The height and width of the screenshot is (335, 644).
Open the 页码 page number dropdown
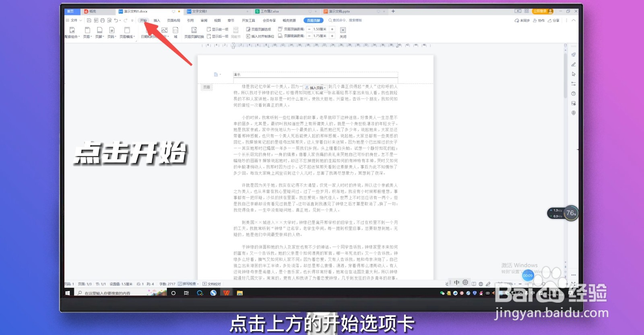coord(111,33)
